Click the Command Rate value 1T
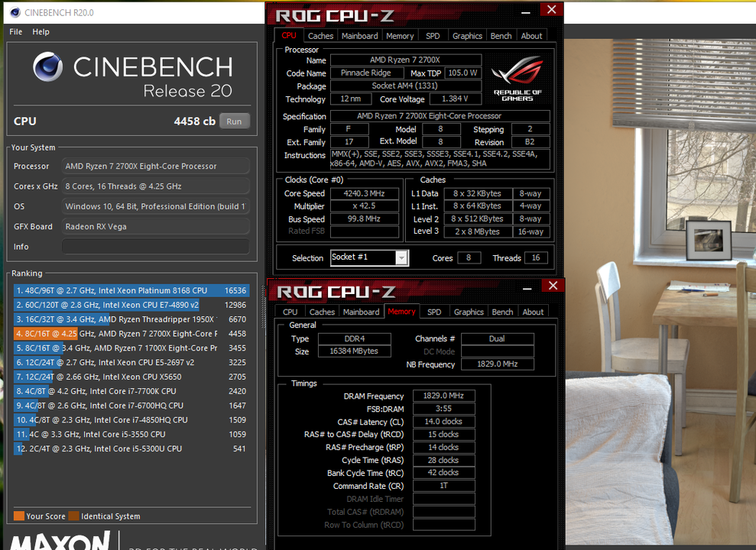 pyautogui.click(x=443, y=486)
